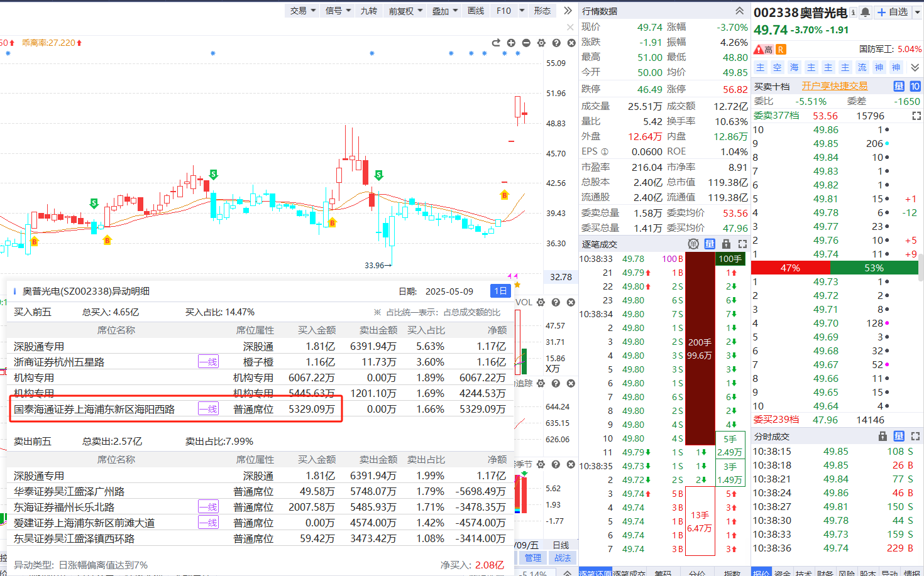The height and width of the screenshot is (576, 924).
Task: Click 画线 drawing tool in the toolbar
Action: tap(476, 11)
